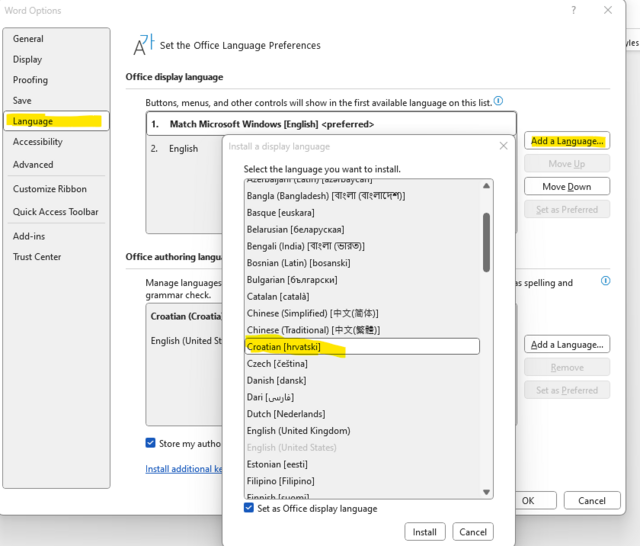Select Croatian (Croatia) authoring language

[186, 316]
